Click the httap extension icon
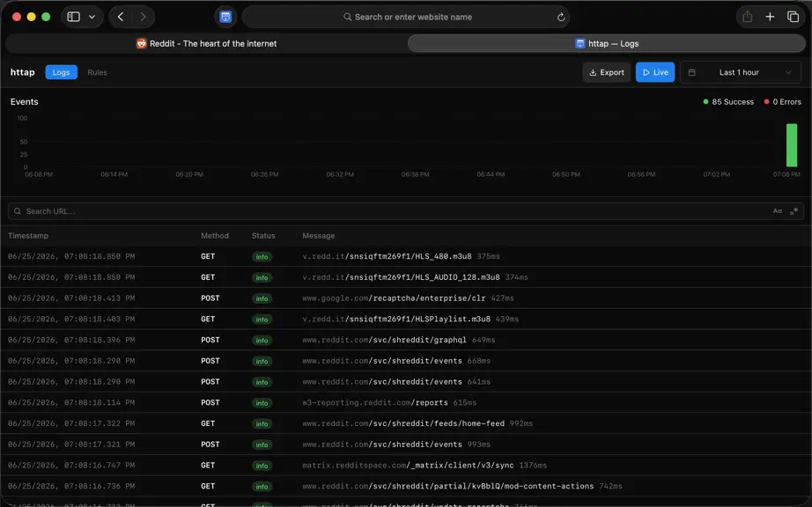812x507 pixels. 225,17
